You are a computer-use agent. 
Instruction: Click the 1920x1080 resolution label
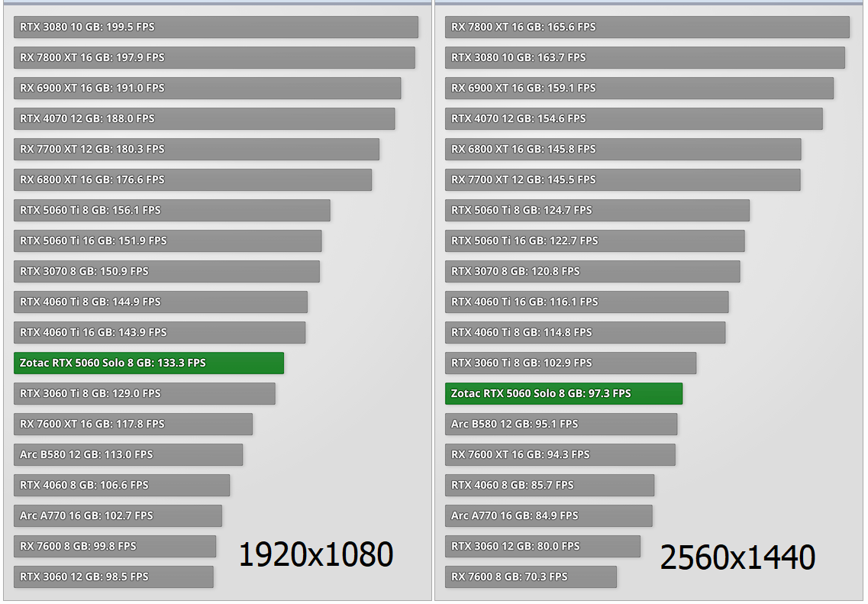(315, 554)
